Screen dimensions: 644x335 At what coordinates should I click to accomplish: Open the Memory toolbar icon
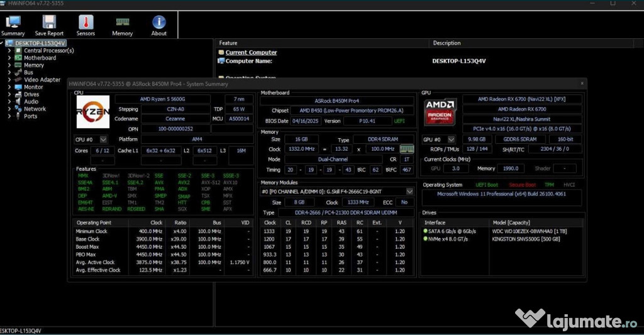point(123,26)
